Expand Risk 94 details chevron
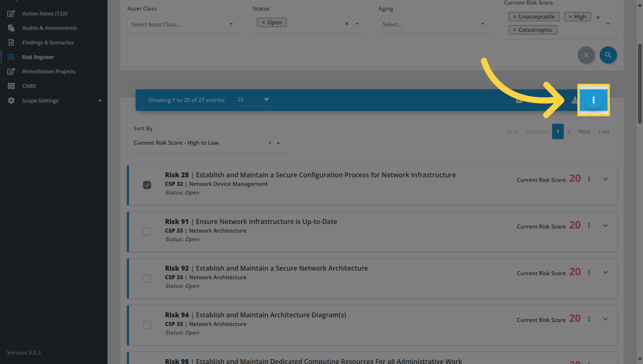 pos(605,319)
